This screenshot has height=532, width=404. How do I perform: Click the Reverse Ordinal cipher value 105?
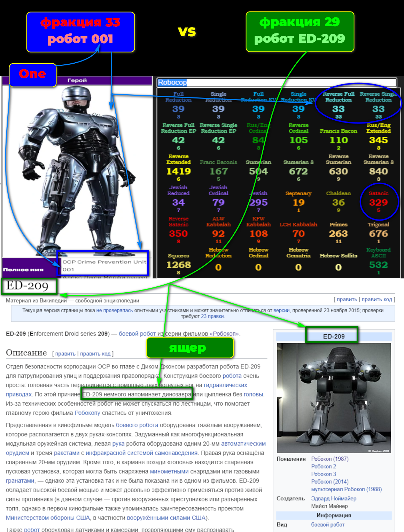pyautogui.click(x=298, y=140)
